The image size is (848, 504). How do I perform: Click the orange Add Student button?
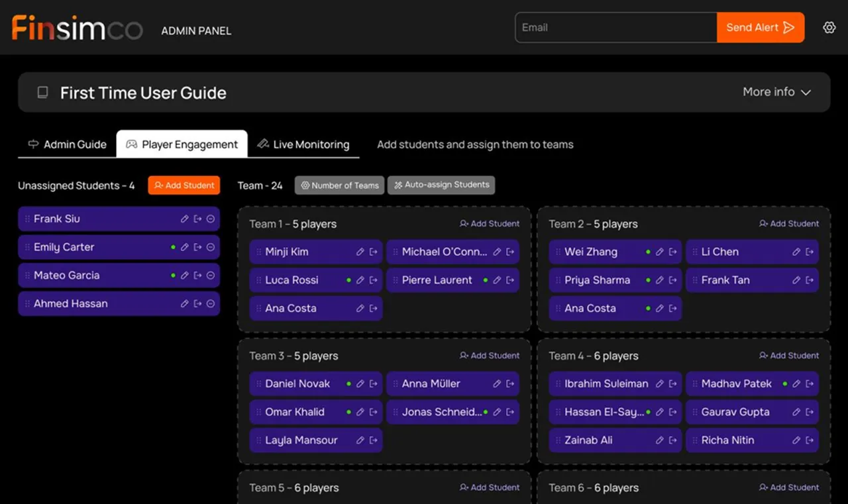point(184,185)
